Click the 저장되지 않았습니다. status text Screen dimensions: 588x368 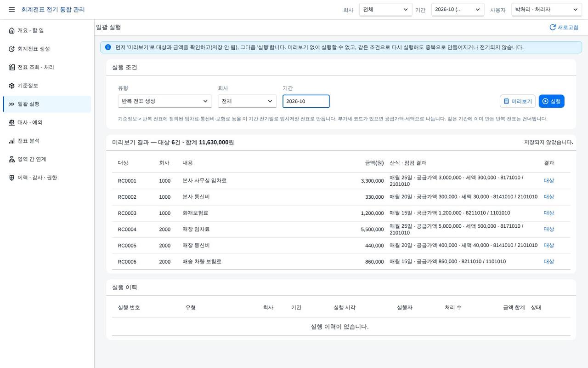point(548,142)
